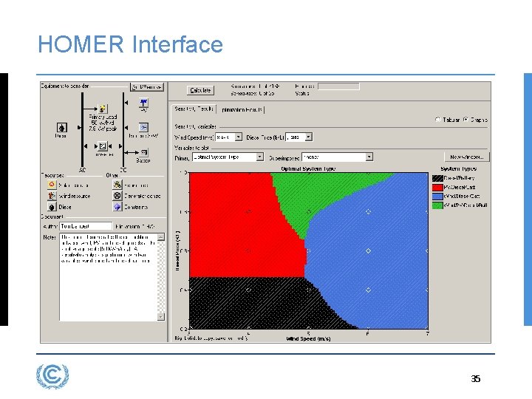Open the Battery component icon
This screenshot has width=532, height=399.
click(x=144, y=152)
